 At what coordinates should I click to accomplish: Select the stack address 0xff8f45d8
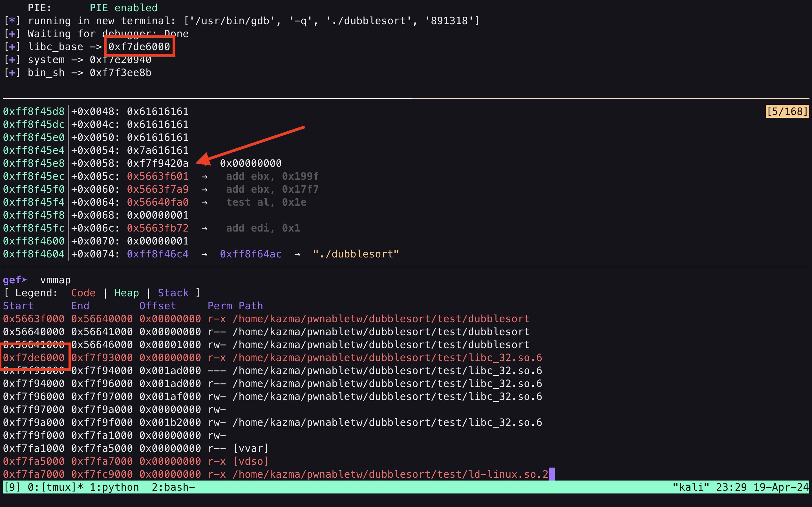34,111
